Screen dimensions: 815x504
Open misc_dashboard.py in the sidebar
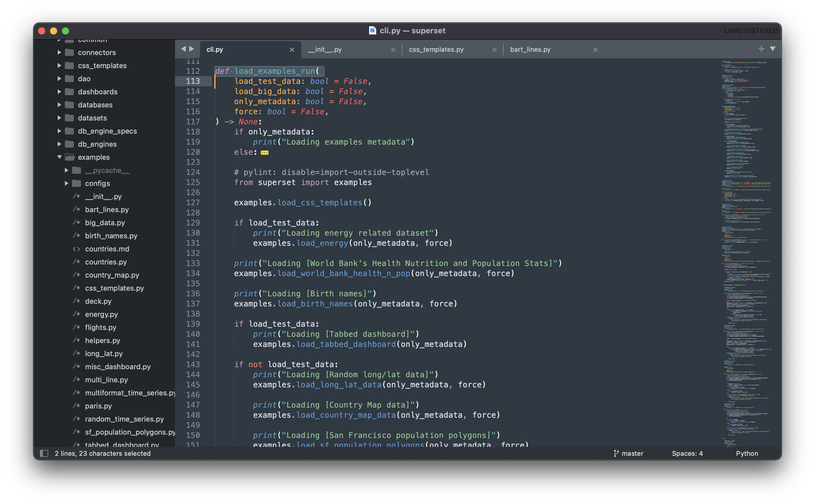click(118, 367)
